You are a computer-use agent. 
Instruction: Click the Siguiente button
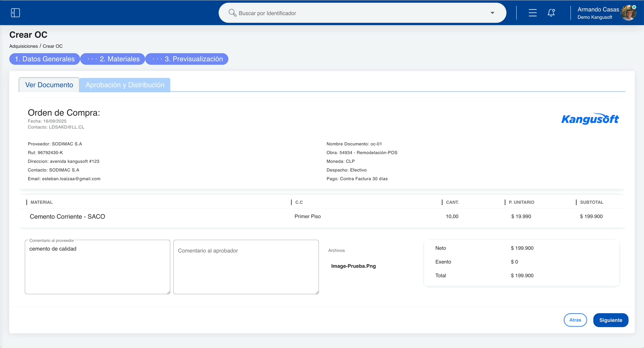coord(611,320)
